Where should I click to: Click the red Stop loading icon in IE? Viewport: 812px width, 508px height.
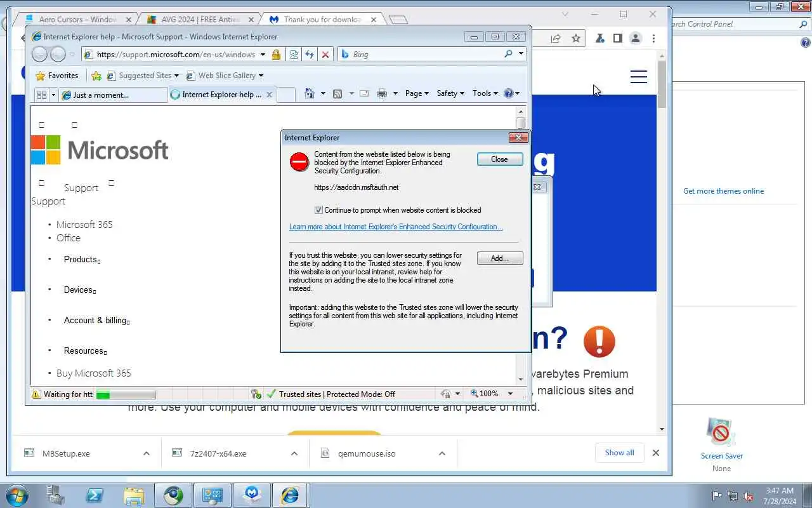tap(325, 55)
